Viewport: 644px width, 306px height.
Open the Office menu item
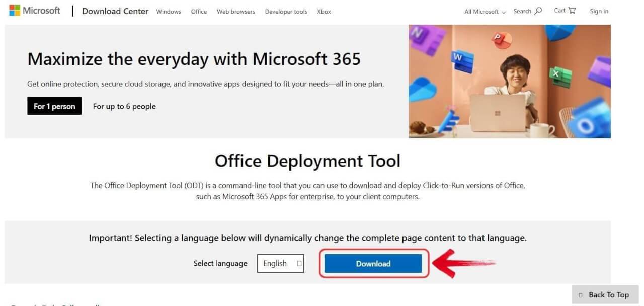[199, 12]
